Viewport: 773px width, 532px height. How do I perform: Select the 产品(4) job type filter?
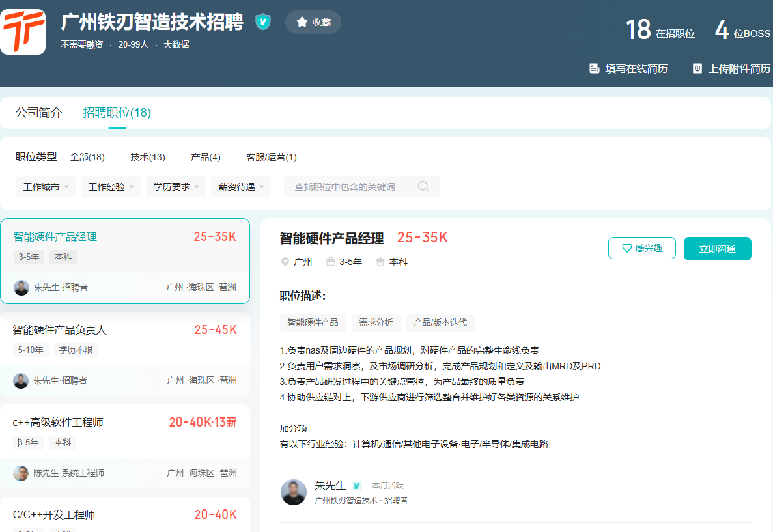coord(206,157)
